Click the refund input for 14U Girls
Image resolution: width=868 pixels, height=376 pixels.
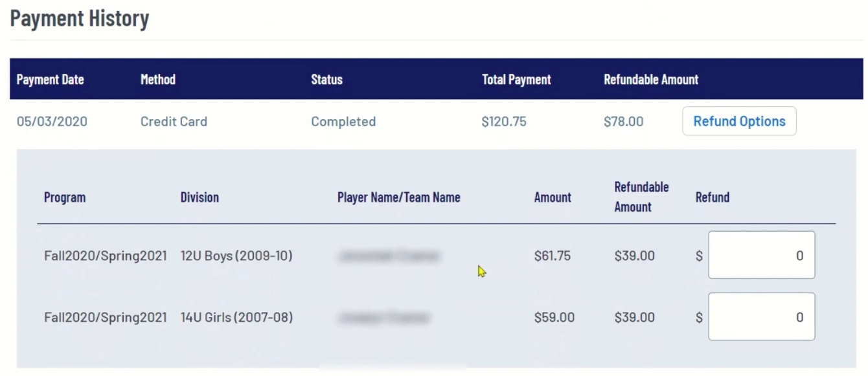[x=761, y=316]
